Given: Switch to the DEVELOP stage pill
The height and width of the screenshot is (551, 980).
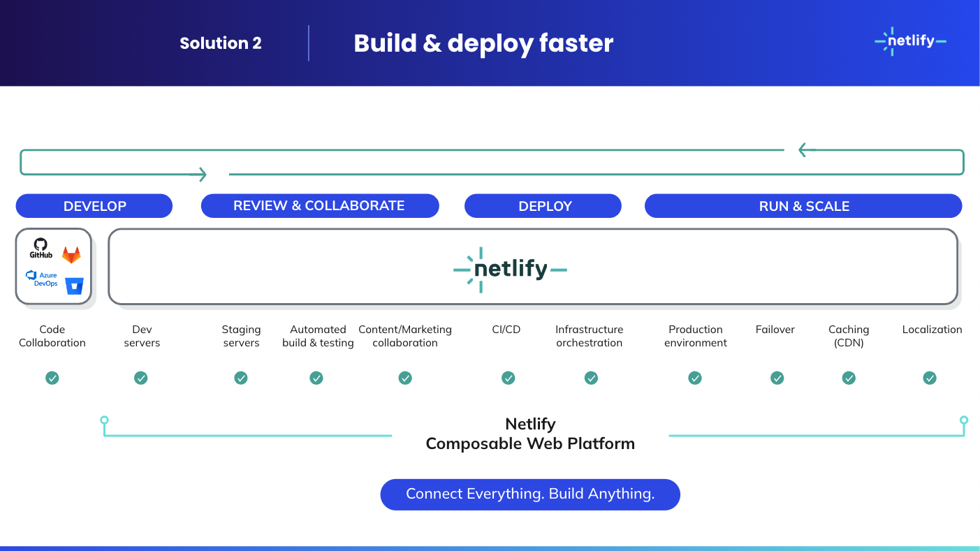Looking at the screenshot, I should coord(94,205).
